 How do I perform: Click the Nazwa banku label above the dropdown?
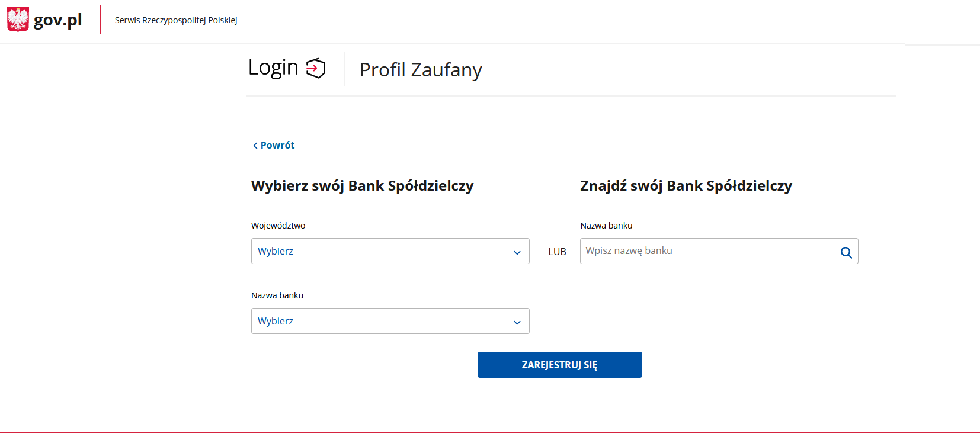tap(277, 295)
